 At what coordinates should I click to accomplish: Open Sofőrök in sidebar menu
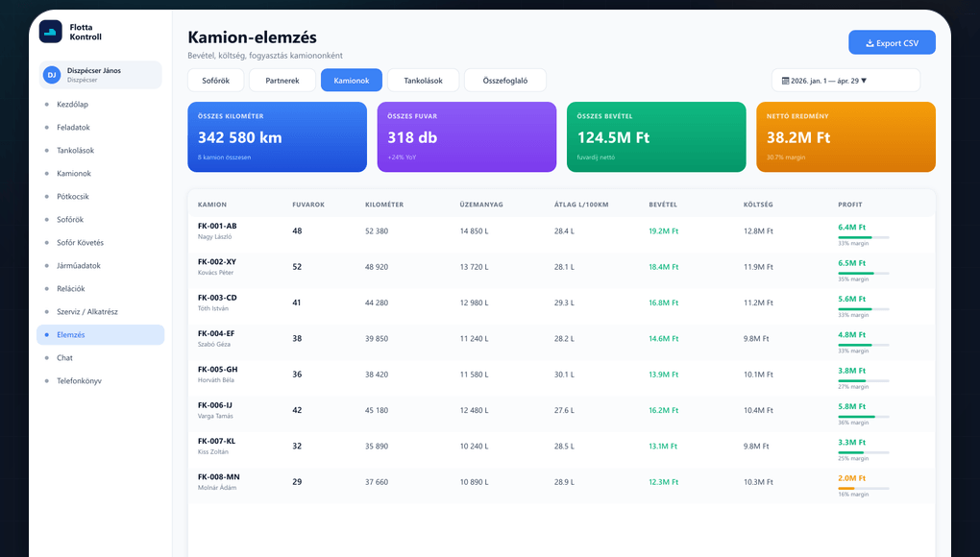click(x=101, y=220)
